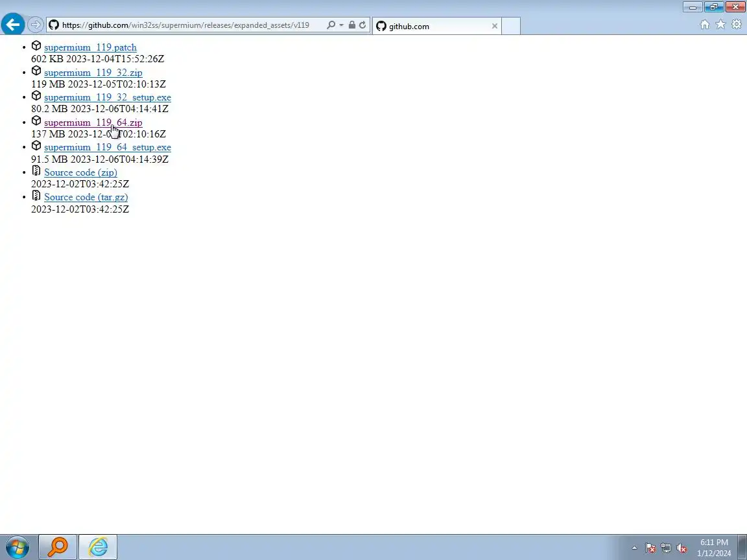Click package icon beside supermium_119_32.zip
Screen dimensions: 747x560
tap(36, 71)
